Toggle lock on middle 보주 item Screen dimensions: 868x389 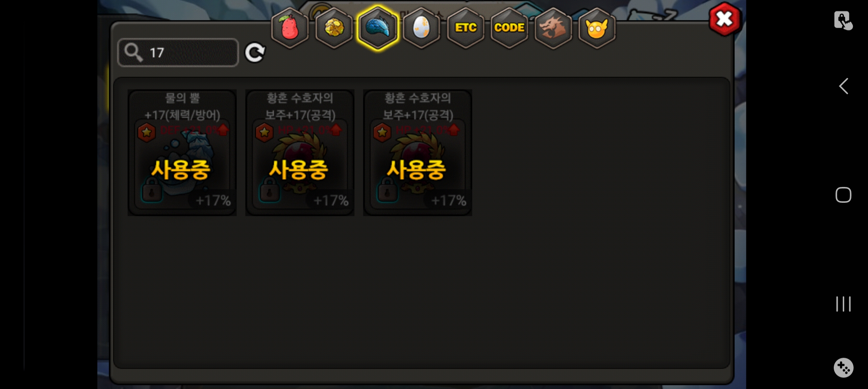[x=269, y=191]
